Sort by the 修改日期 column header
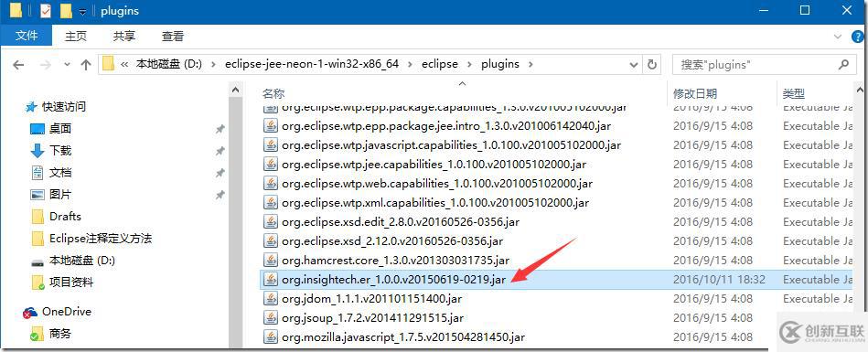Viewport: 868px width, 352px height. coord(695,93)
